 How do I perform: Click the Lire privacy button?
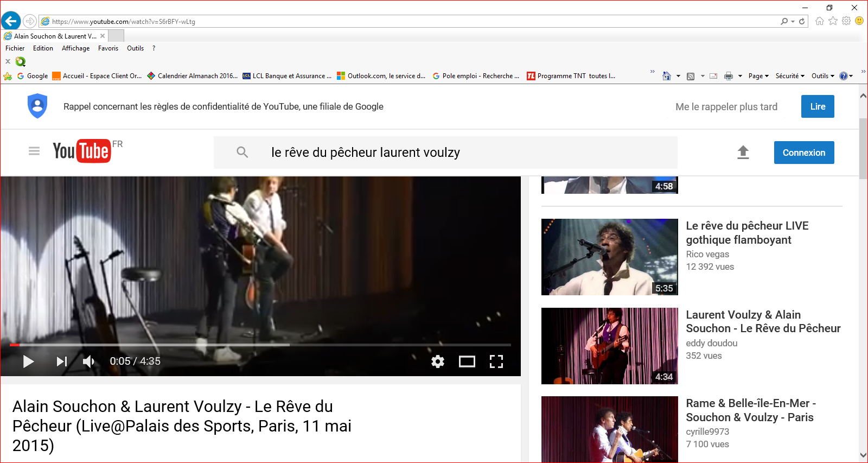coord(818,106)
